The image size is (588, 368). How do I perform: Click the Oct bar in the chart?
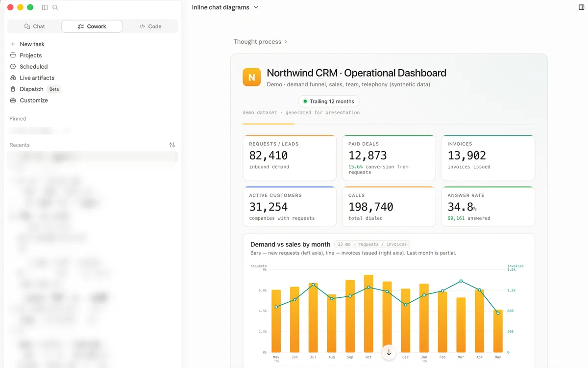[x=368, y=314]
